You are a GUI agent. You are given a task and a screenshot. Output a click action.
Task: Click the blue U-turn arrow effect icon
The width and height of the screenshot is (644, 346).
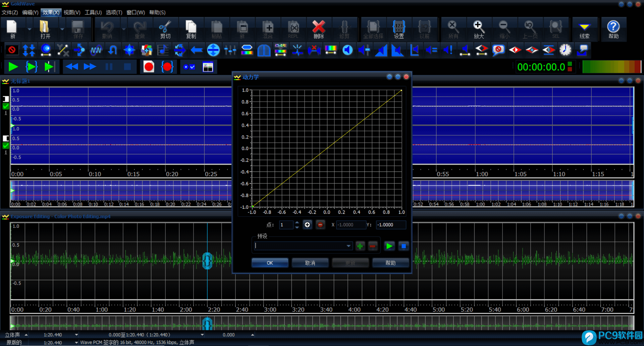[113, 50]
